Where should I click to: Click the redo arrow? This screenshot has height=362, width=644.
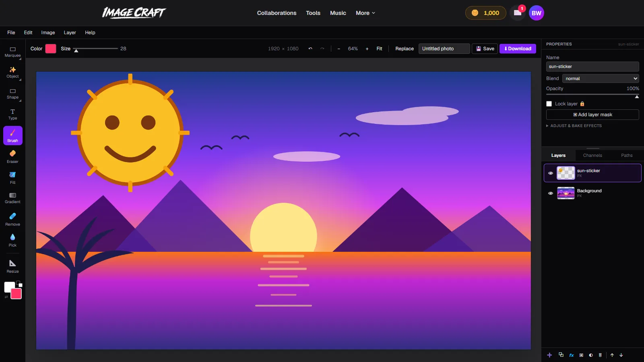pyautogui.click(x=322, y=49)
